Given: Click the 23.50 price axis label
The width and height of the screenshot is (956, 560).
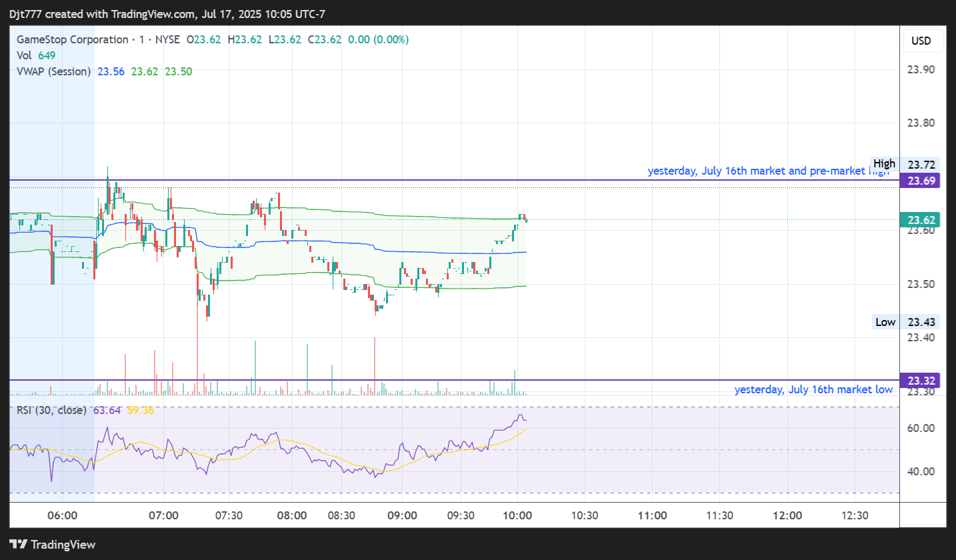Looking at the screenshot, I should tap(921, 284).
